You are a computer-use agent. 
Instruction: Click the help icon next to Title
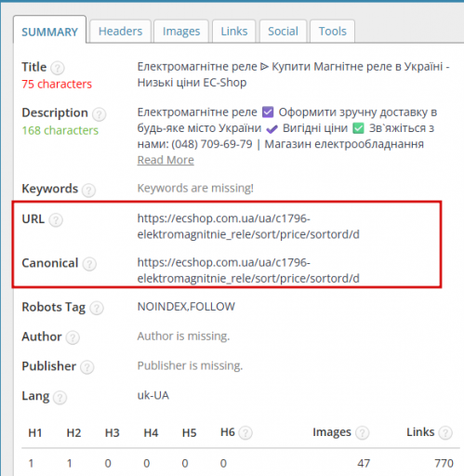click(58, 68)
